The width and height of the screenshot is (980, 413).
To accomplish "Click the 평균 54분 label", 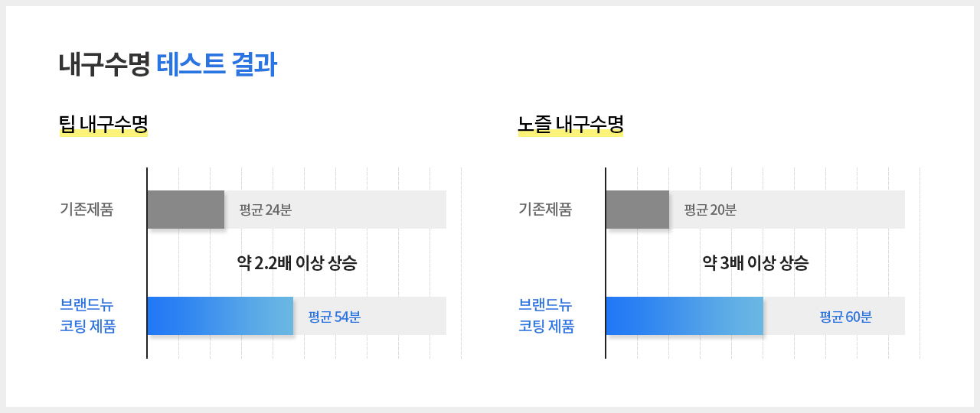I will [x=334, y=317].
